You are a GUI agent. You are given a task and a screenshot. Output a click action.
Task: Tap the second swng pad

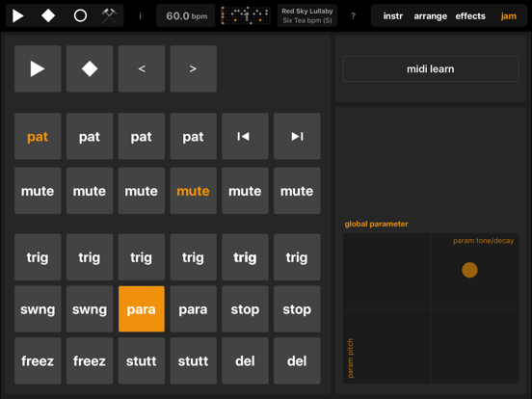[90, 309]
